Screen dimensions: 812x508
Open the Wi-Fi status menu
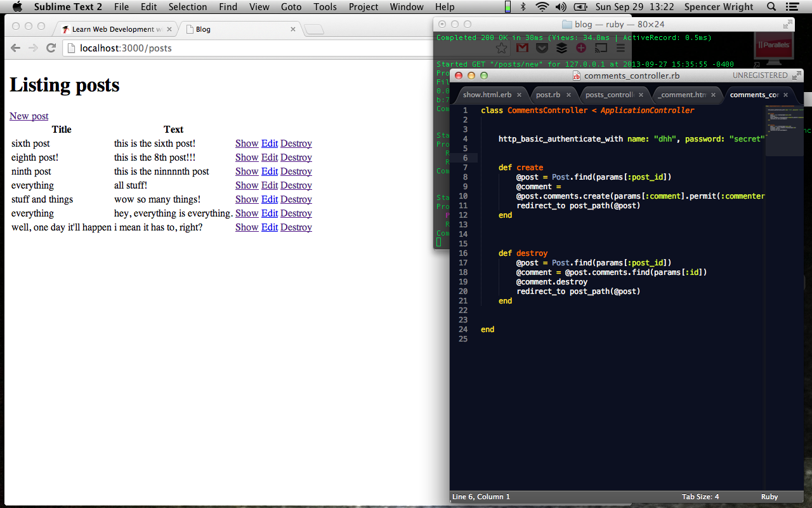(542, 7)
